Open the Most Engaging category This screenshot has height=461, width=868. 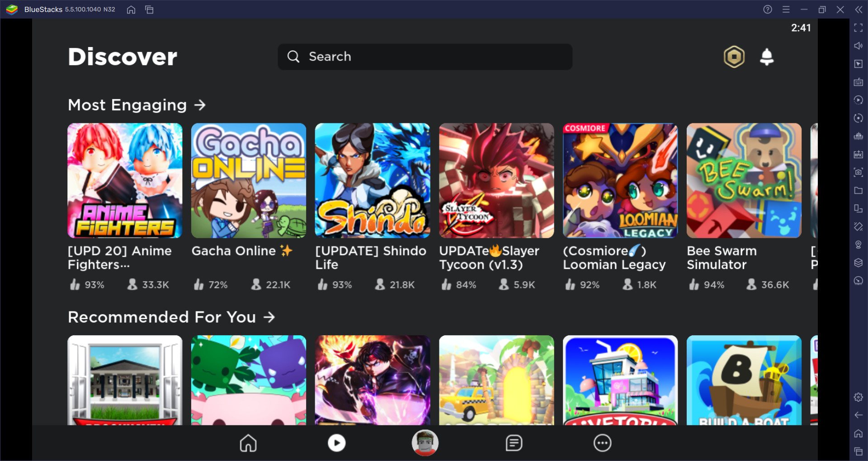137,105
